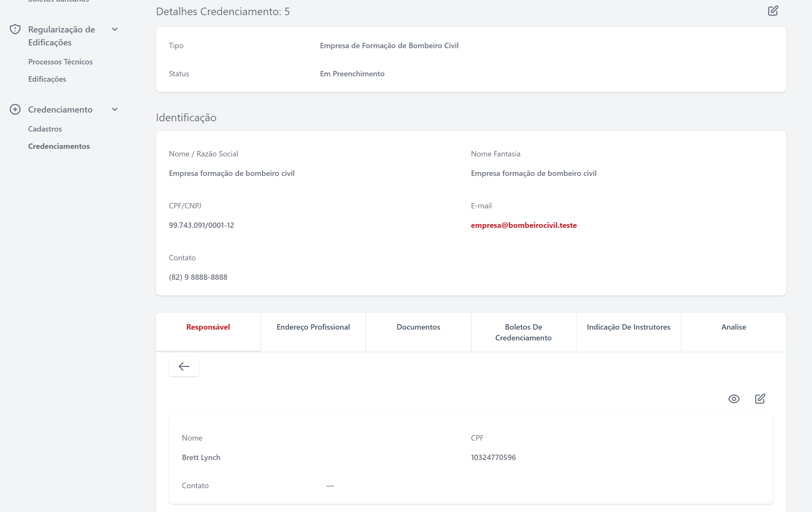The width and height of the screenshot is (812, 512).
Task: Open the Analise tab
Action: tap(734, 327)
